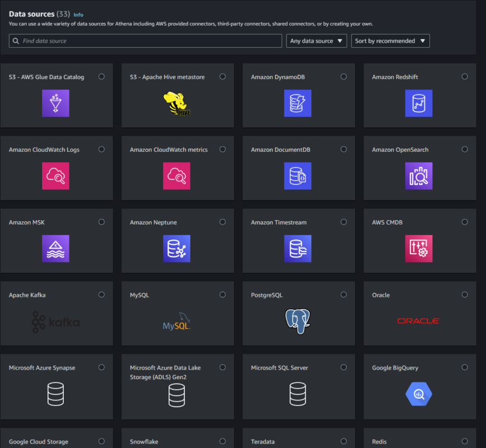
Task: Click the Google BigQuery hexagon icon
Action: (419, 394)
